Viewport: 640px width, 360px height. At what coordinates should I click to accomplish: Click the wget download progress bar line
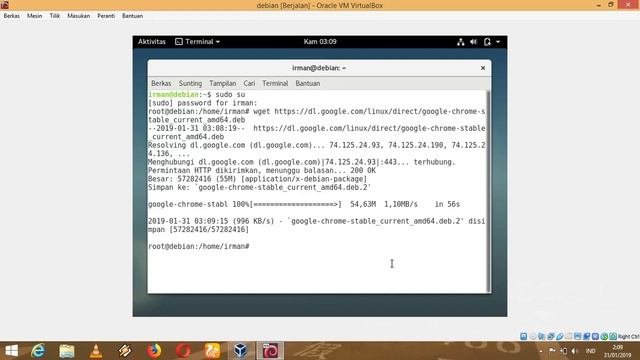tap(304, 204)
